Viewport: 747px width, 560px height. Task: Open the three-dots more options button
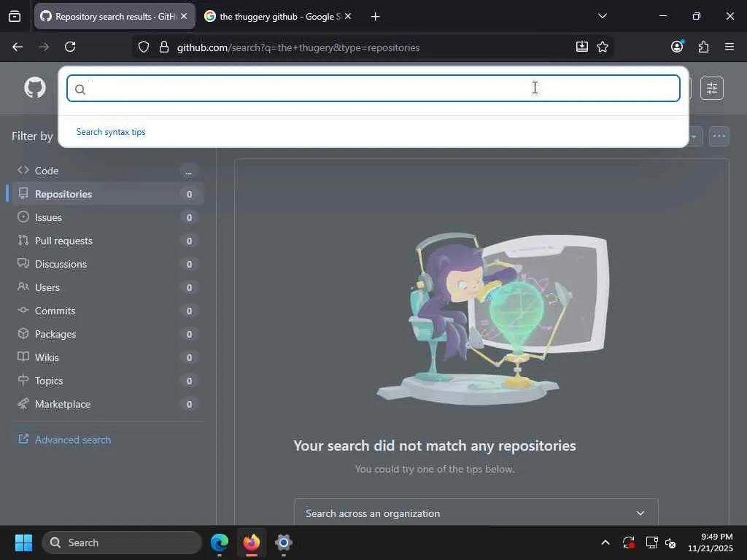719,136
